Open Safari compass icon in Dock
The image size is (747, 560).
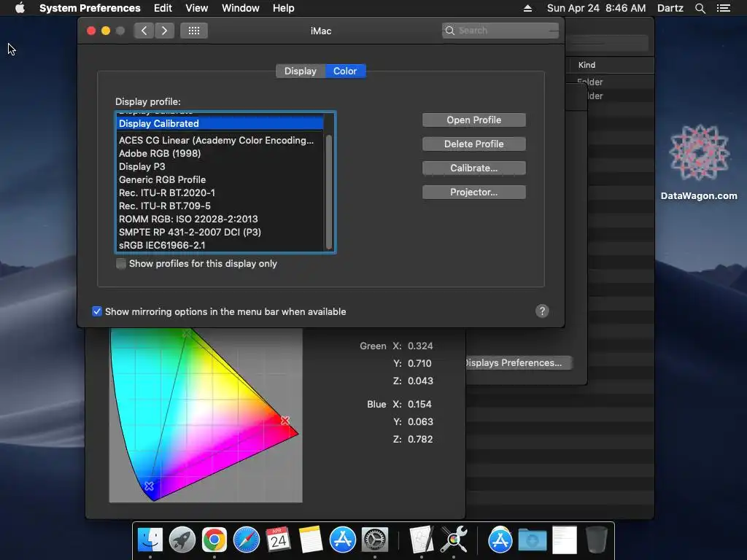[x=247, y=540]
